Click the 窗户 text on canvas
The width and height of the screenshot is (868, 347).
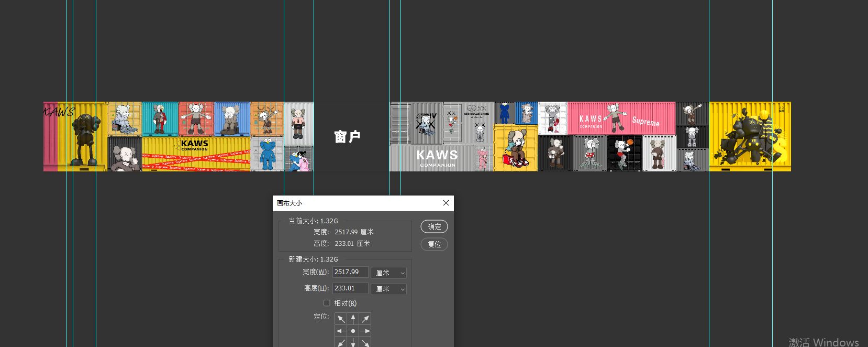[x=347, y=137]
